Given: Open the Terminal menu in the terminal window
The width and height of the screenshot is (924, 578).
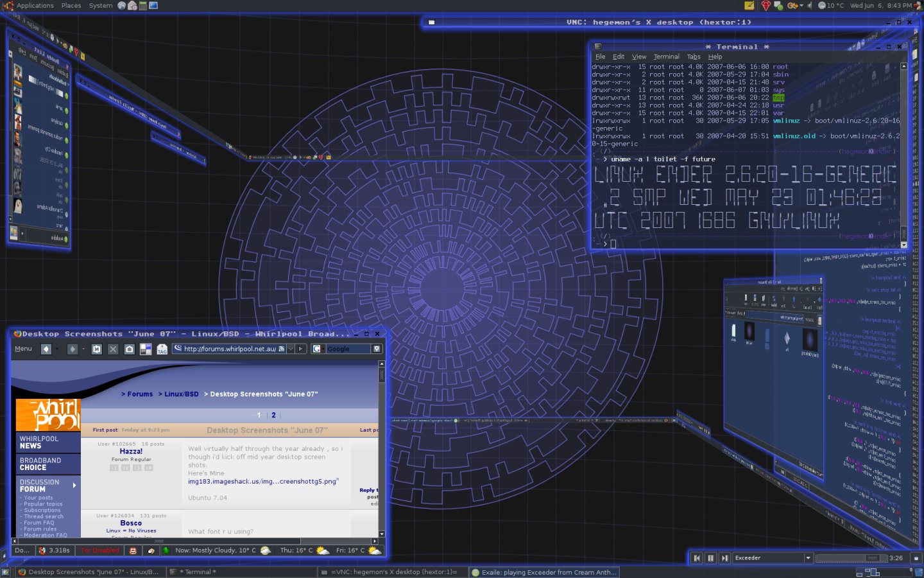Looking at the screenshot, I should click(667, 57).
